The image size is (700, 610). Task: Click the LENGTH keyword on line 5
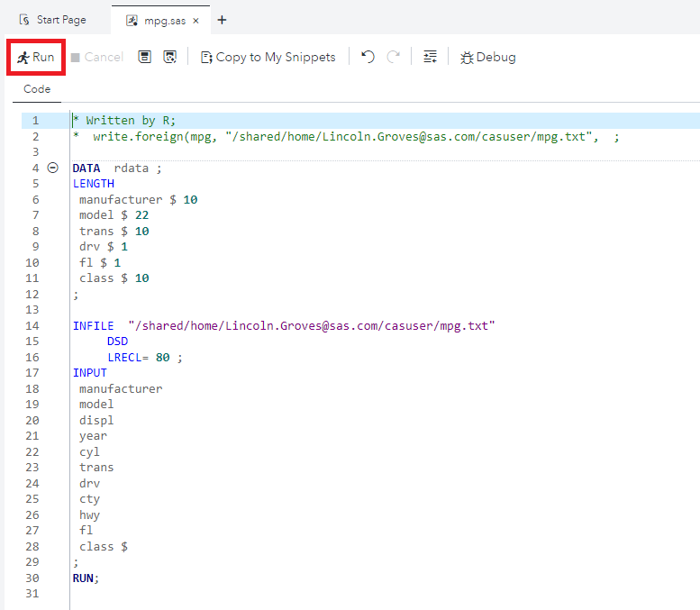pyautogui.click(x=93, y=184)
